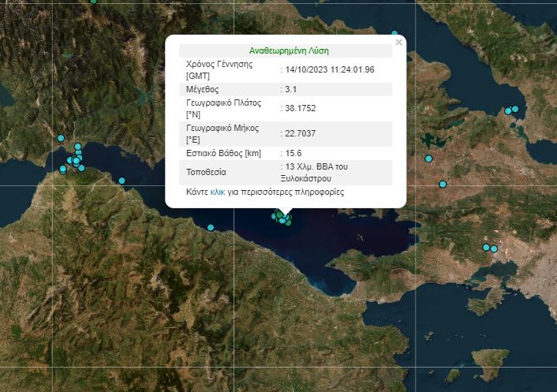Select the topmost marker in the western cluster

(77, 147)
